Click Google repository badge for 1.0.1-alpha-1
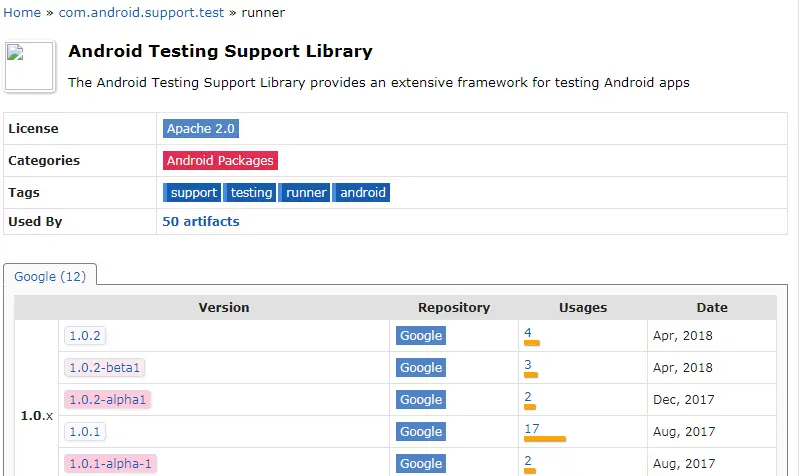The image size is (805, 476). pos(421,463)
